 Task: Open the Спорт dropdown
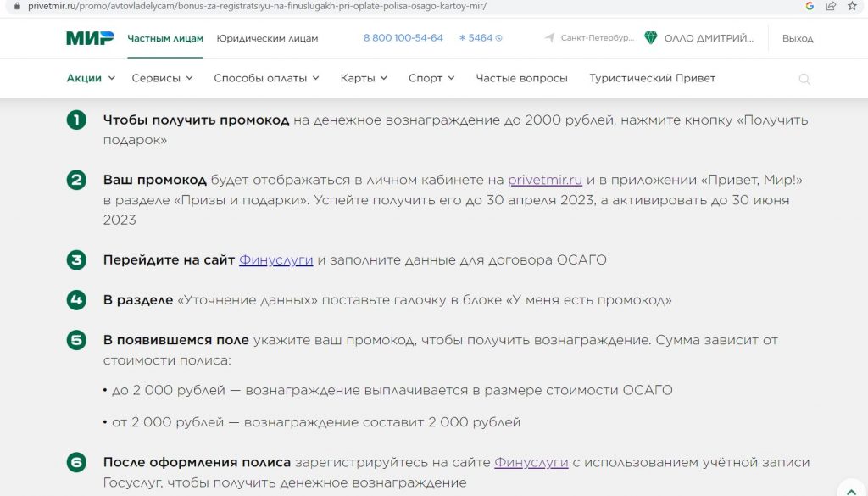click(x=431, y=78)
